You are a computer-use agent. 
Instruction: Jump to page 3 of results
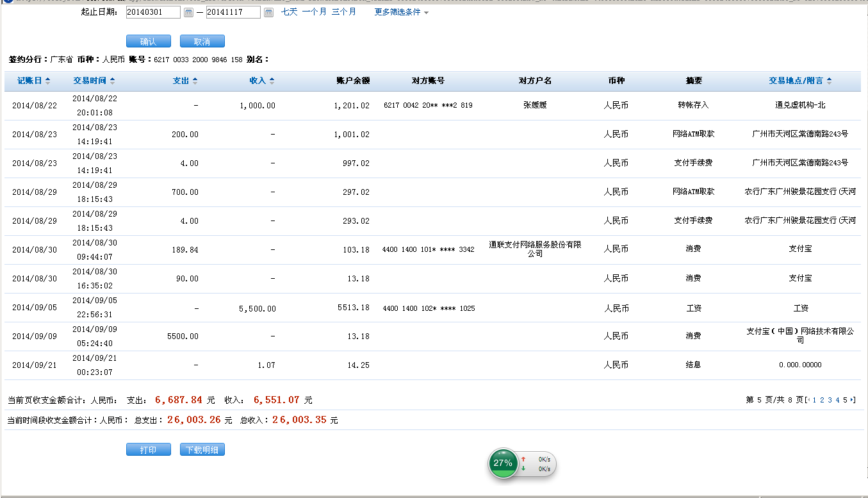[x=830, y=400]
